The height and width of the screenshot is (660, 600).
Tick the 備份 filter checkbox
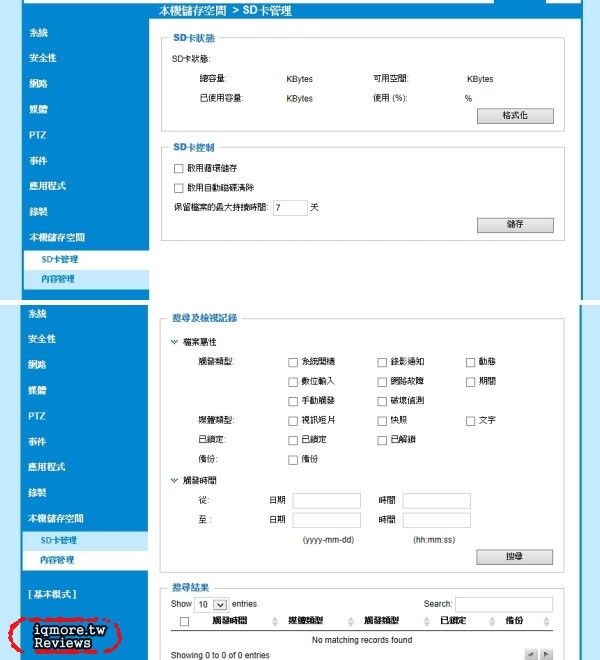click(x=293, y=460)
